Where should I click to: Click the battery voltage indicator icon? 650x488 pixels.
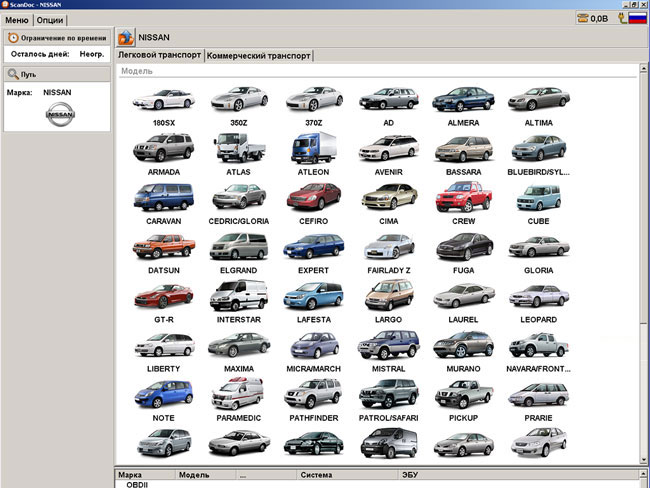pos(583,18)
